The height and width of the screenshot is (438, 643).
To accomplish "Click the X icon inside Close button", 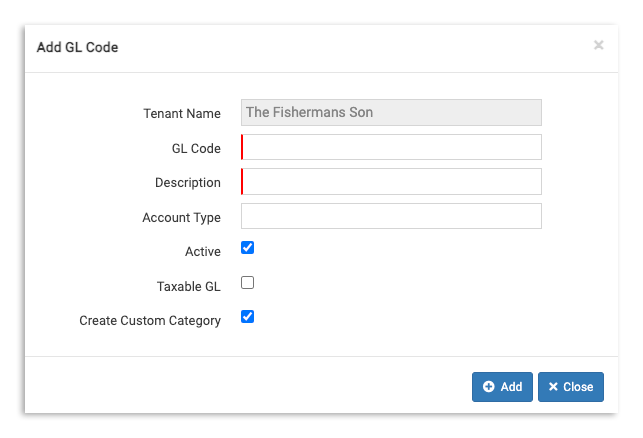I will point(553,387).
